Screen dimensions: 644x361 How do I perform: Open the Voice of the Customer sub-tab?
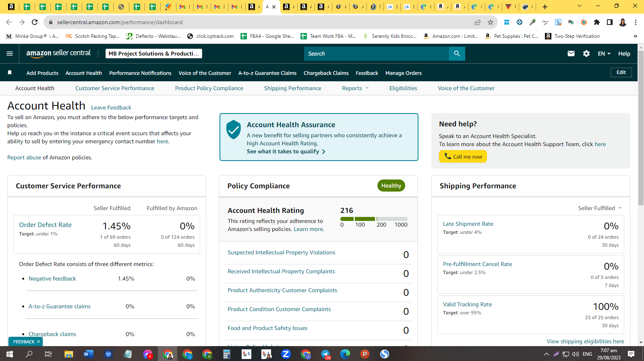point(466,88)
